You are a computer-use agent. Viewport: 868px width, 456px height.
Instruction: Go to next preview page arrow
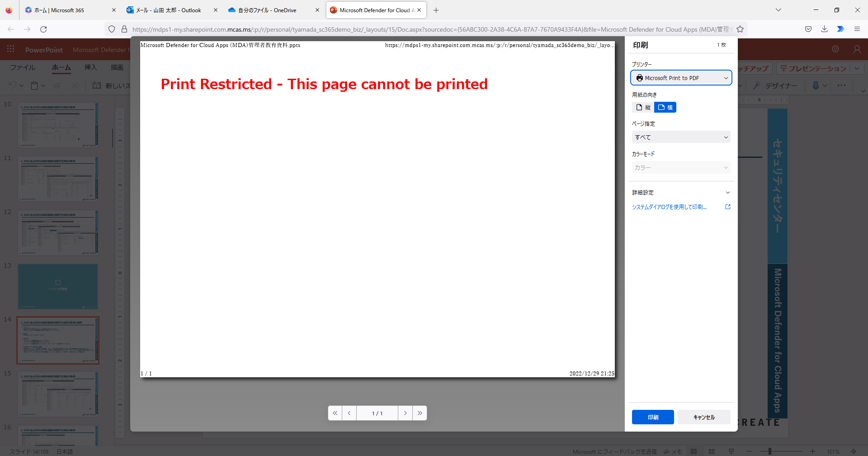(x=406, y=413)
